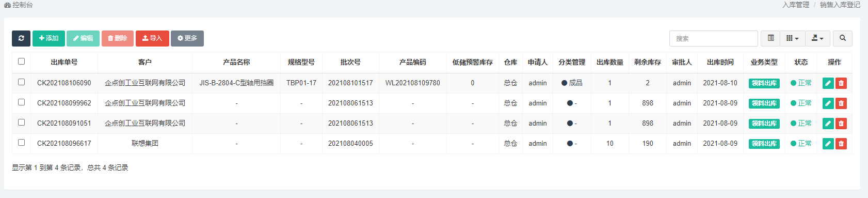Click the 入库管理 breadcrumb link

[796, 5]
